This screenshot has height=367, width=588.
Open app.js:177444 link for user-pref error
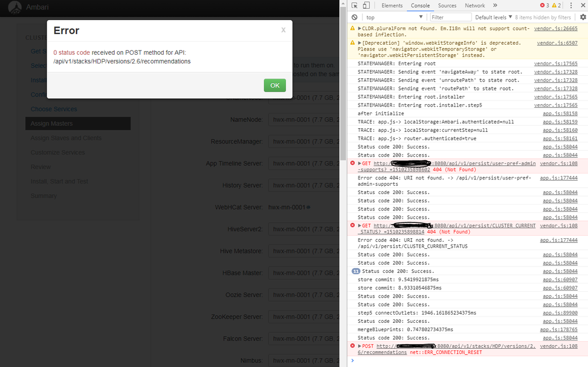coord(559,178)
